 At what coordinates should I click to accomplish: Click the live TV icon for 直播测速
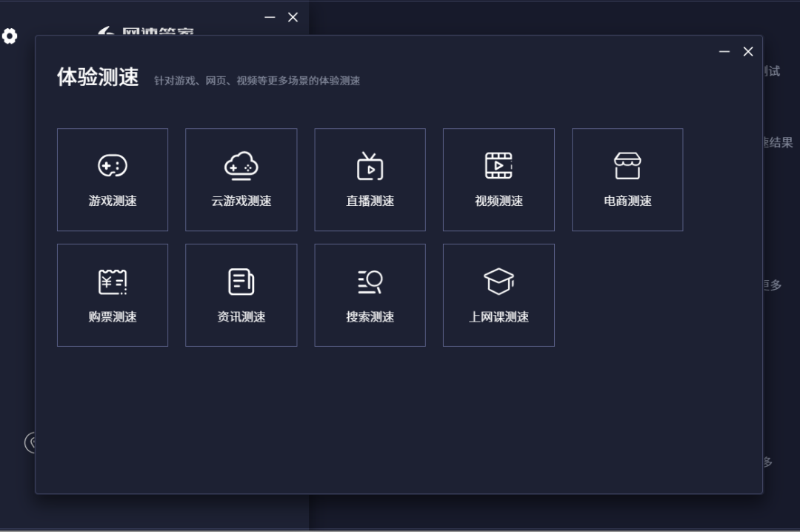(x=370, y=166)
